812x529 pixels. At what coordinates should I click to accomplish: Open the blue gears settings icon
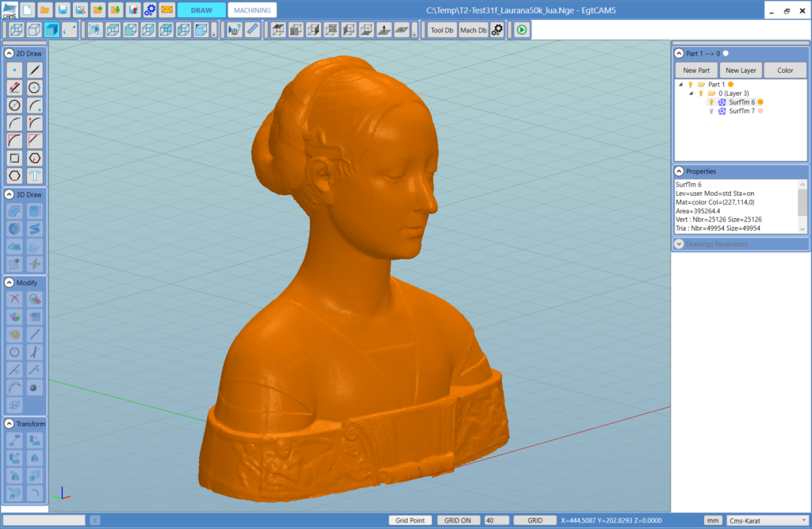click(150, 10)
